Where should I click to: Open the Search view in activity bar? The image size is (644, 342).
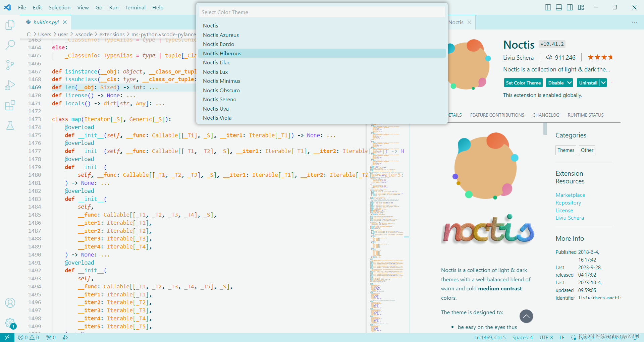[10, 45]
